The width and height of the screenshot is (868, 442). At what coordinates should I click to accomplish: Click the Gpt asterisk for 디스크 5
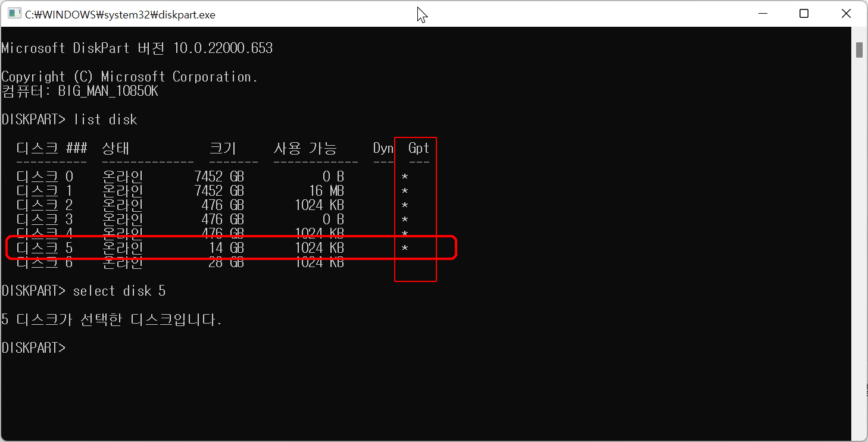click(x=405, y=249)
